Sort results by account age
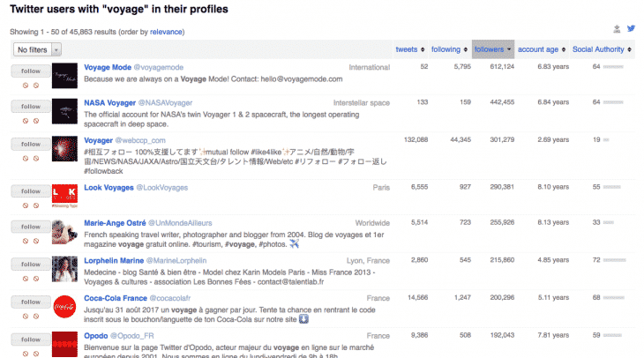This screenshot has width=644, height=358. [x=541, y=49]
